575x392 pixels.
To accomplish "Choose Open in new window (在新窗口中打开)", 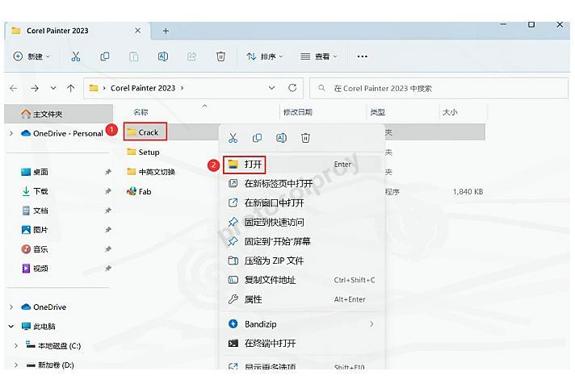I will (302, 202).
